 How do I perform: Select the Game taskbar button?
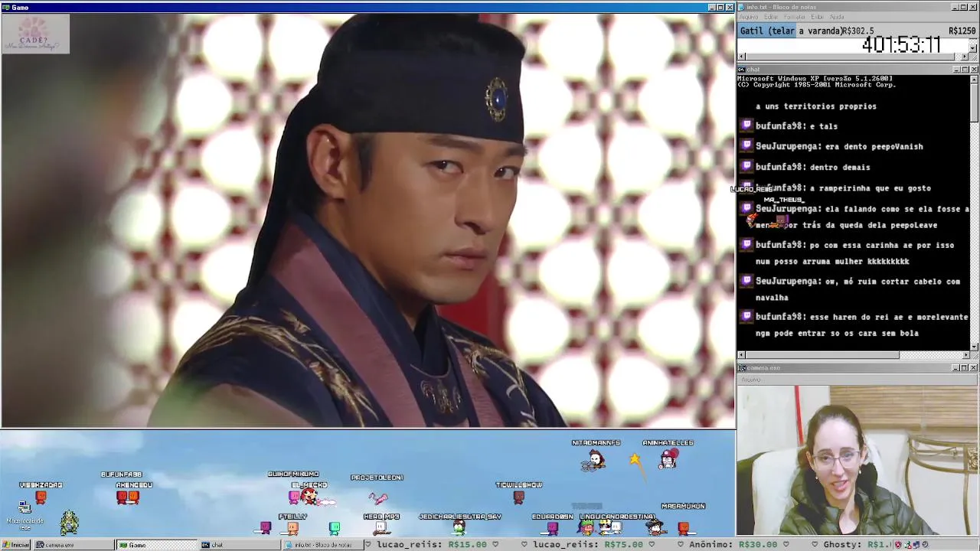156,545
